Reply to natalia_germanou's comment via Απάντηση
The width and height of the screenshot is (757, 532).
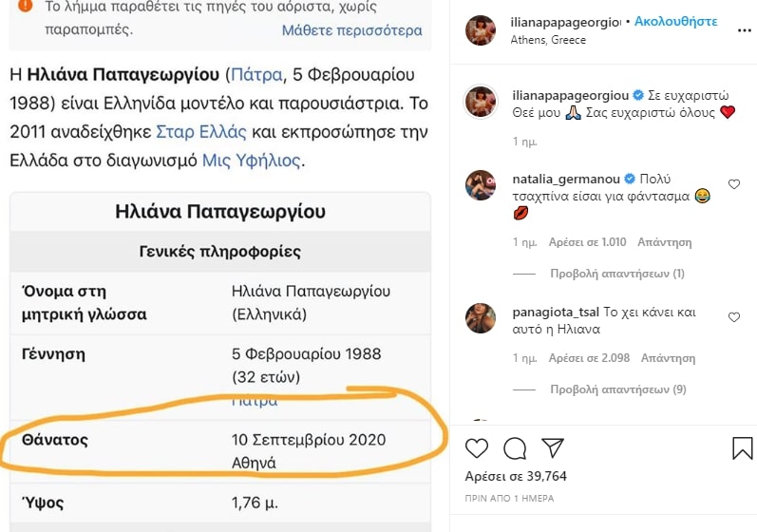(x=664, y=242)
